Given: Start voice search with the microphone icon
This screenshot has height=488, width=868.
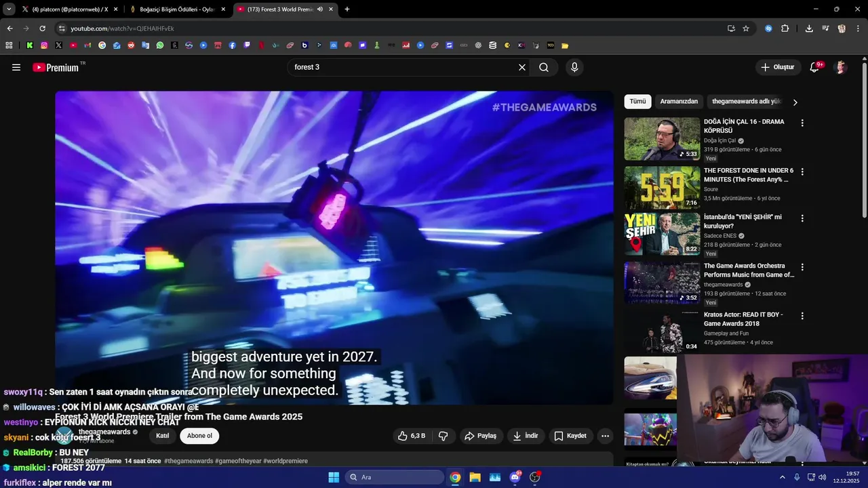Looking at the screenshot, I should pos(574,67).
